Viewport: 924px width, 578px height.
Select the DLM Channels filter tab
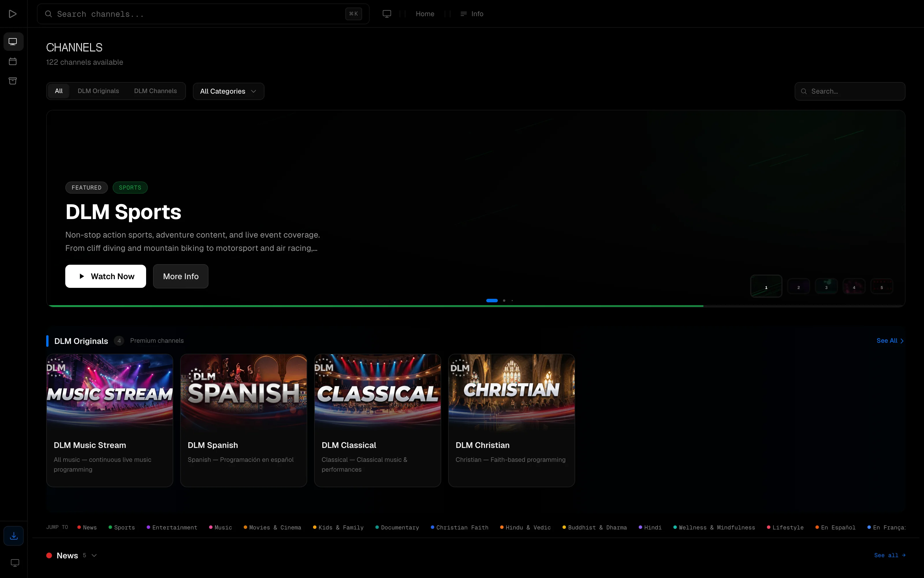click(x=155, y=91)
